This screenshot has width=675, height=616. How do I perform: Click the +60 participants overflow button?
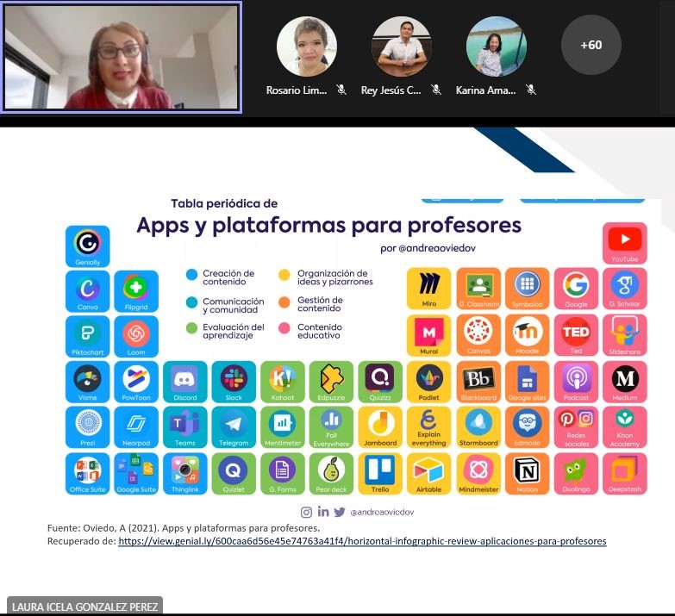click(591, 45)
